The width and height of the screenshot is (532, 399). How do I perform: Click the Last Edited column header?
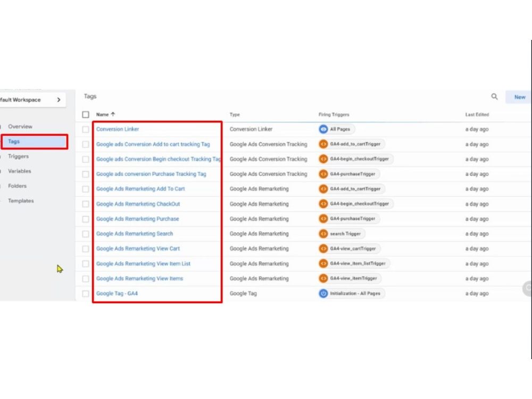click(x=477, y=115)
